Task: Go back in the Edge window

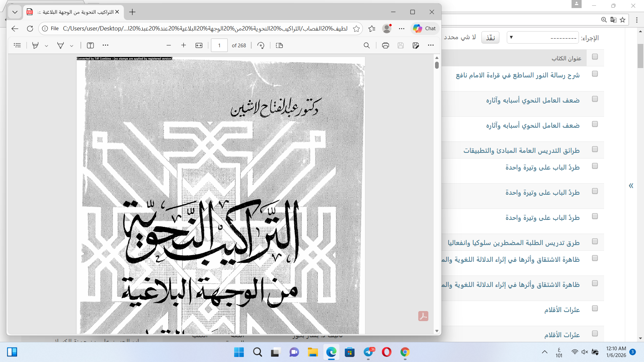Action: [15, 28]
